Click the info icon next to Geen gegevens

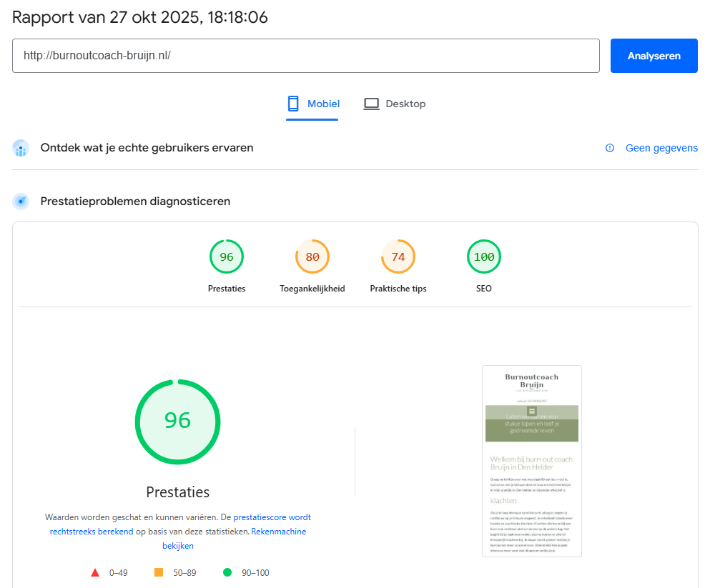610,148
